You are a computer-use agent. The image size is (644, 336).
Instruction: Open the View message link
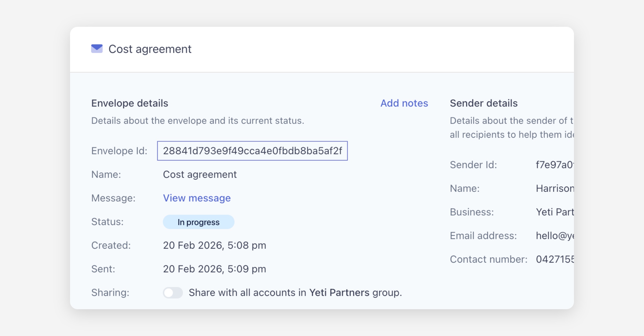click(x=197, y=198)
